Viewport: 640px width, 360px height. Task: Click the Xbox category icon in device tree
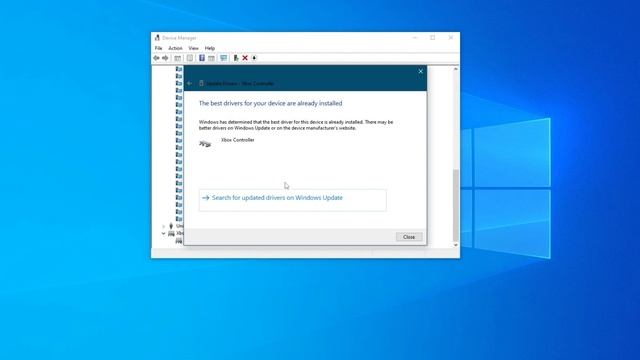[x=171, y=233]
